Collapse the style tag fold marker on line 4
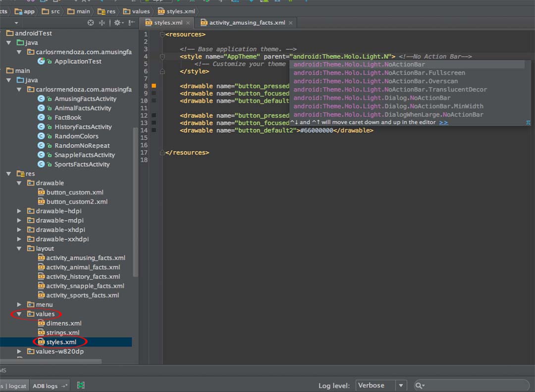Image resolution: width=535 pixels, height=392 pixels. point(162,57)
